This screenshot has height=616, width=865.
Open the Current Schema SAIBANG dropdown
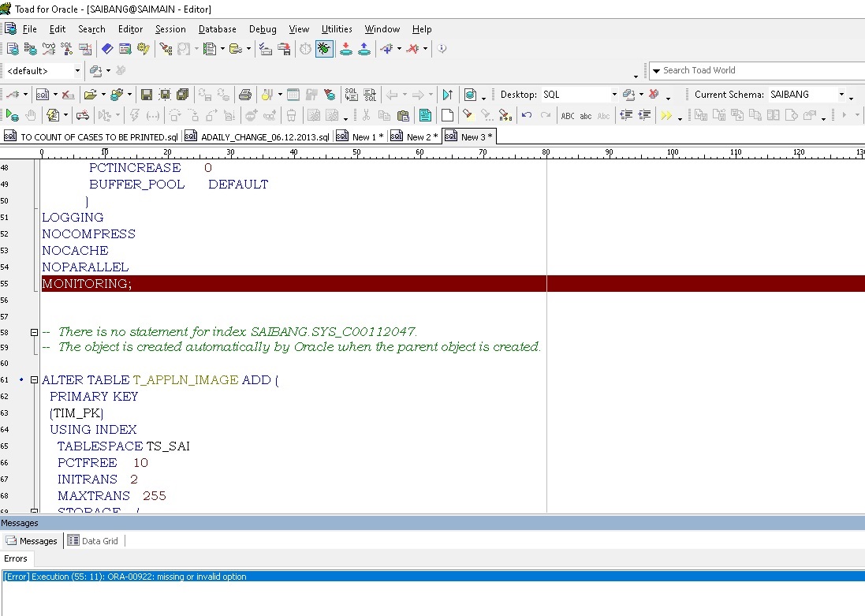point(841,95)
